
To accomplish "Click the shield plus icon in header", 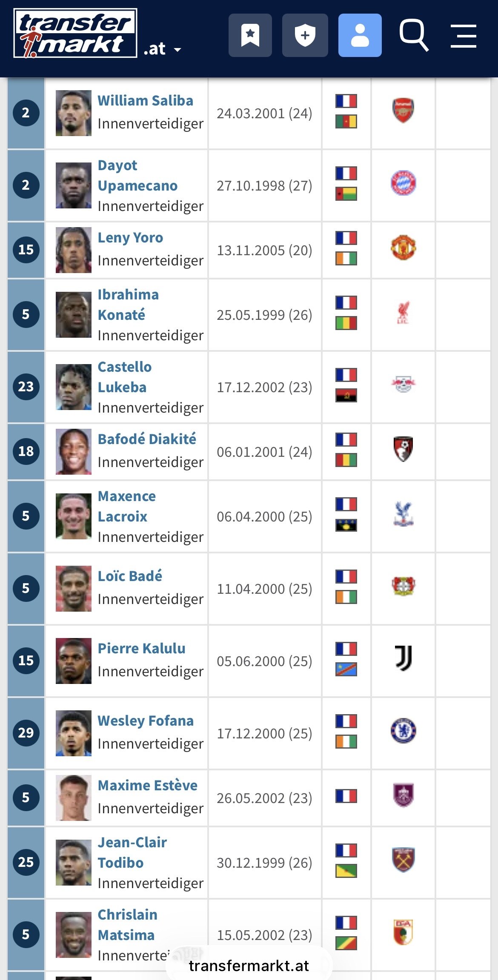I will tap(305, 35).
